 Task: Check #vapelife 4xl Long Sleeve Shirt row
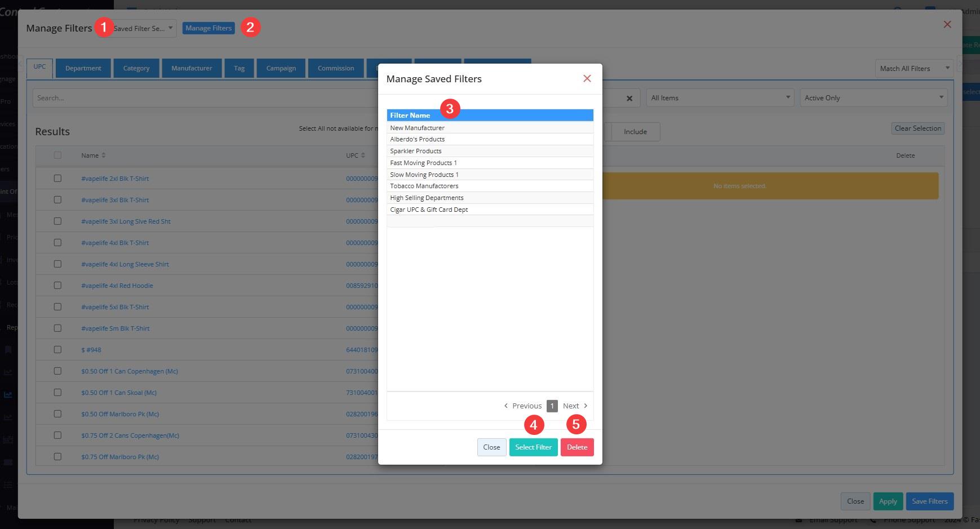click(x=57, y=264)
